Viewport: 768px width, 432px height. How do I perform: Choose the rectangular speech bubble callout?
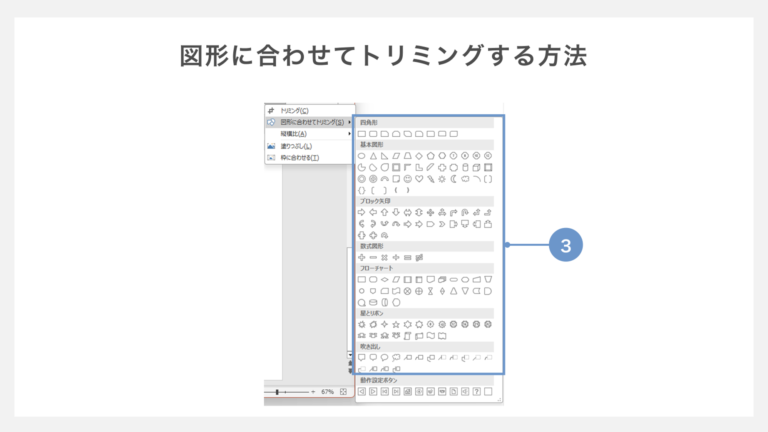(362, 357)
